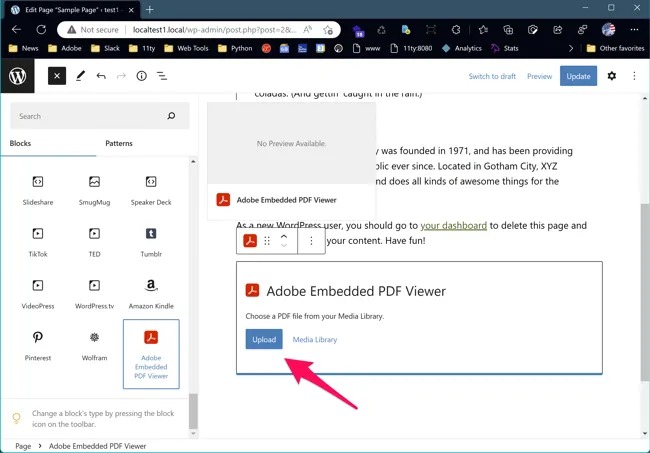Insert the Amazon Kindle embed block
The width and height of the screenshot is (650, 453).
[x=150, y=292]
